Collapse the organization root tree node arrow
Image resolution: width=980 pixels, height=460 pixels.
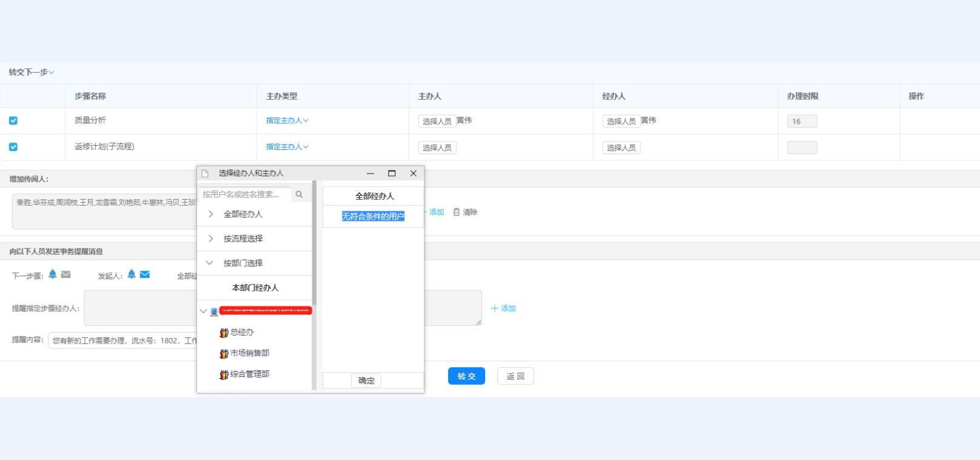[x=203, y=311]
